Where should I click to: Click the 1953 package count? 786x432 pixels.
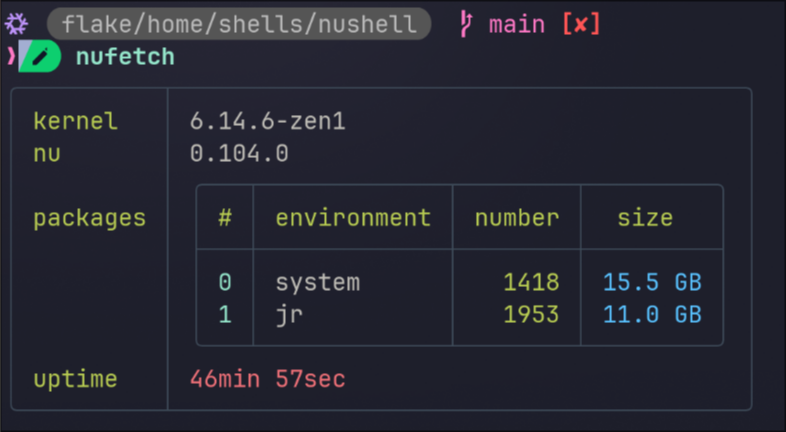(531, 314)
